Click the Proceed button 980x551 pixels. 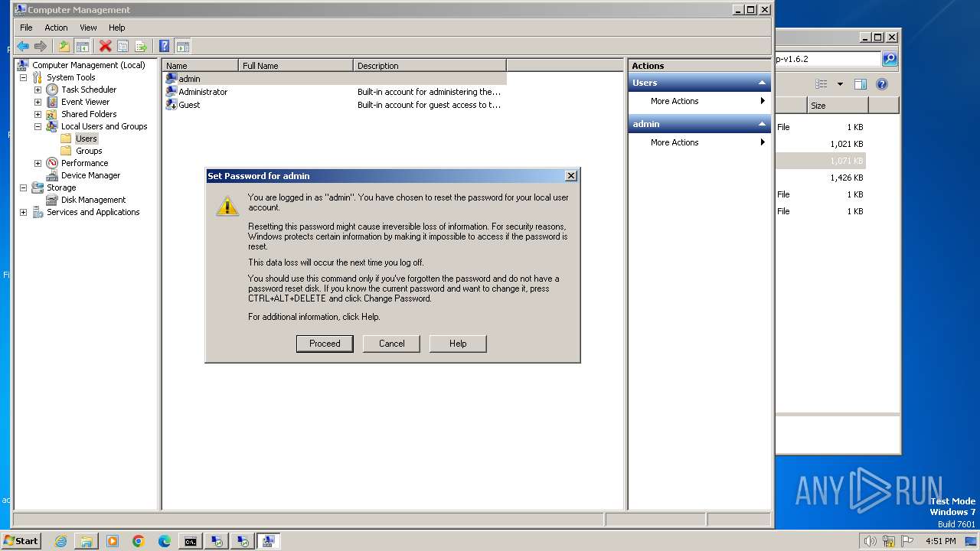325,344
